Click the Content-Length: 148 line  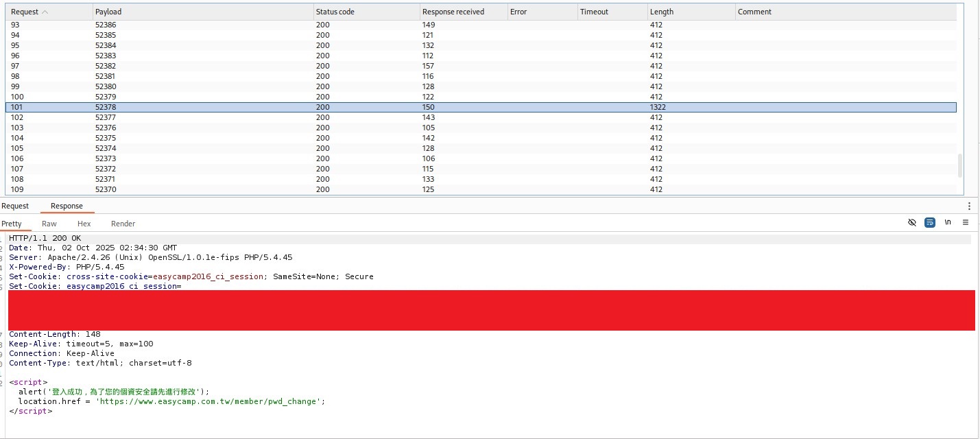click(x=54, y=334)
